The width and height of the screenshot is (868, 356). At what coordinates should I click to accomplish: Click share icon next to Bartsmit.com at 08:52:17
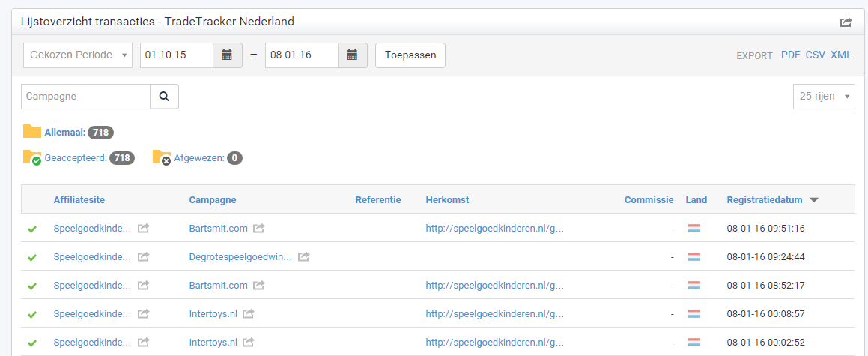tap(258, 285)
